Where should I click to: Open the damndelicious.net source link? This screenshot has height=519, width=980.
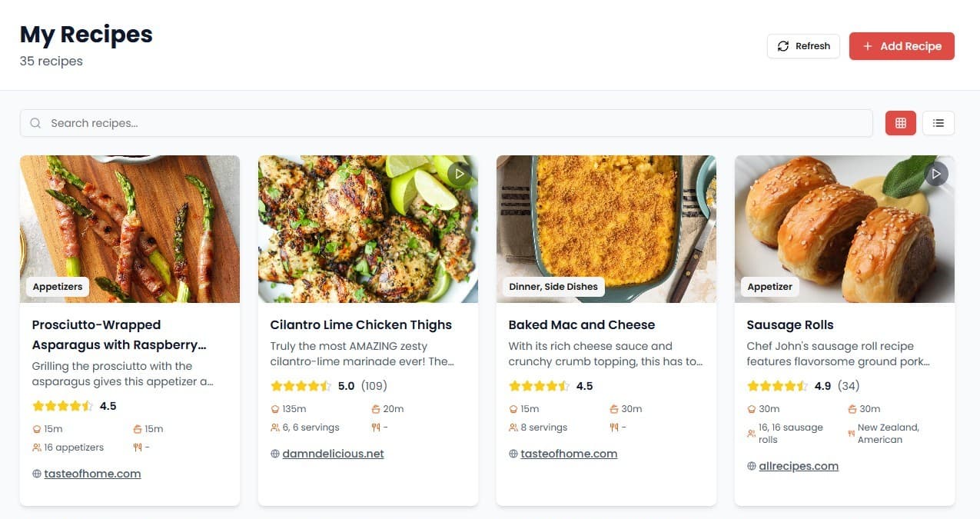[333, 454]
